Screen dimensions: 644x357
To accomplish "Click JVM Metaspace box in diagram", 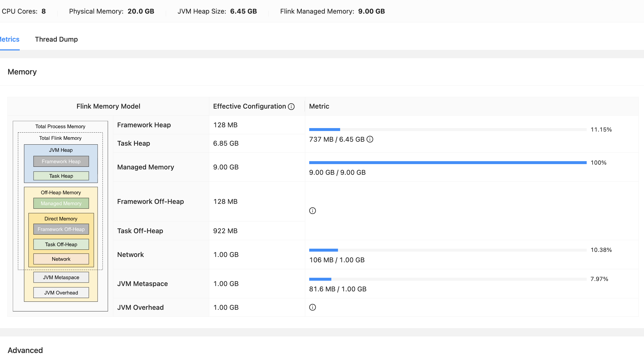I will click(x=61, y=277).
